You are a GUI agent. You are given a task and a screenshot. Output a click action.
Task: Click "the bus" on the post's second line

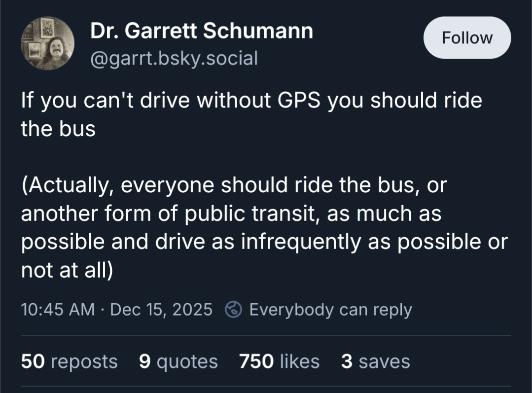pyautogui.click(x=58, y=129)
